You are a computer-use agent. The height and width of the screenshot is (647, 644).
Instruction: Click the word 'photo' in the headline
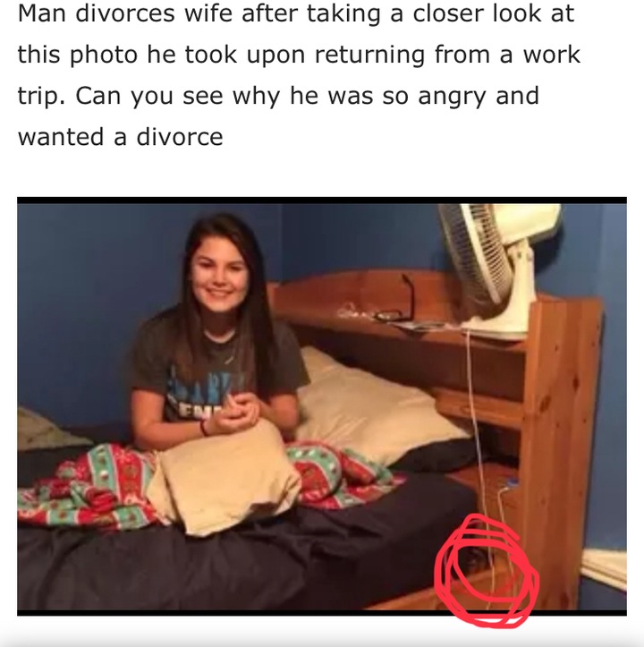(x=104, y=55)
